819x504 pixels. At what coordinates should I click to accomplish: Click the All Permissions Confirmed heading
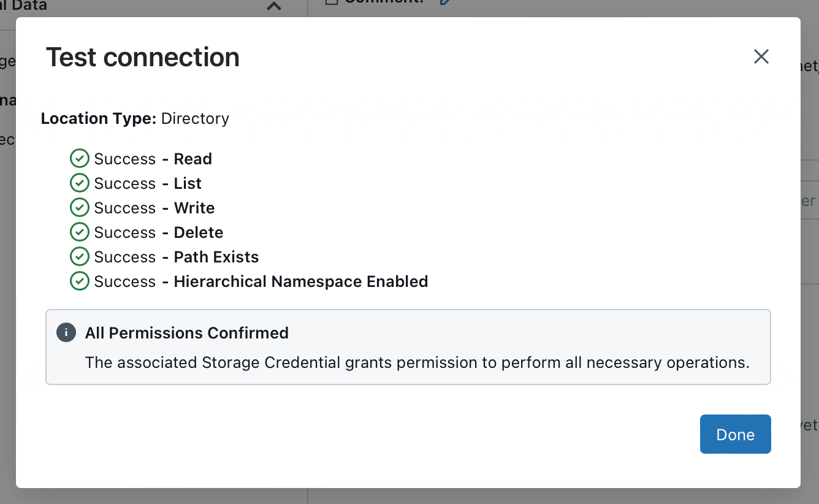(x=186, y=333)
